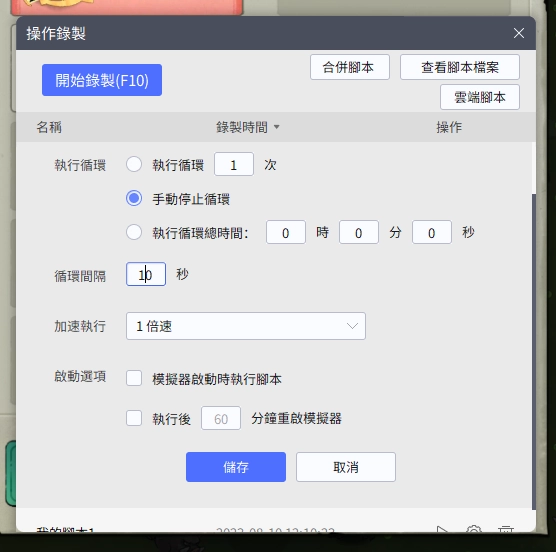
Task: Start recording with 開始錄製(F10)
Action: pyautogui.click(x=102, y=80)
